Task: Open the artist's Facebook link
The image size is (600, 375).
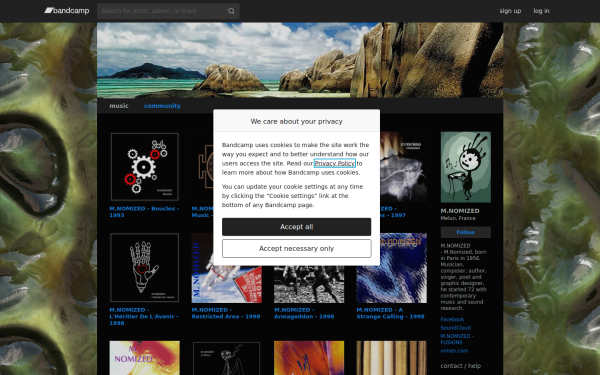Action: click(x=452, y=320)
